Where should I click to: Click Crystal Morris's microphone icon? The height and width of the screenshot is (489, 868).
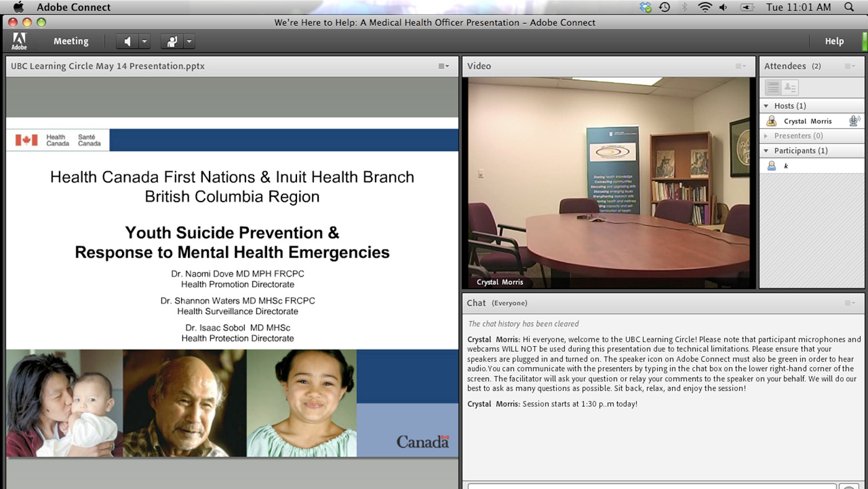point(854,121)
